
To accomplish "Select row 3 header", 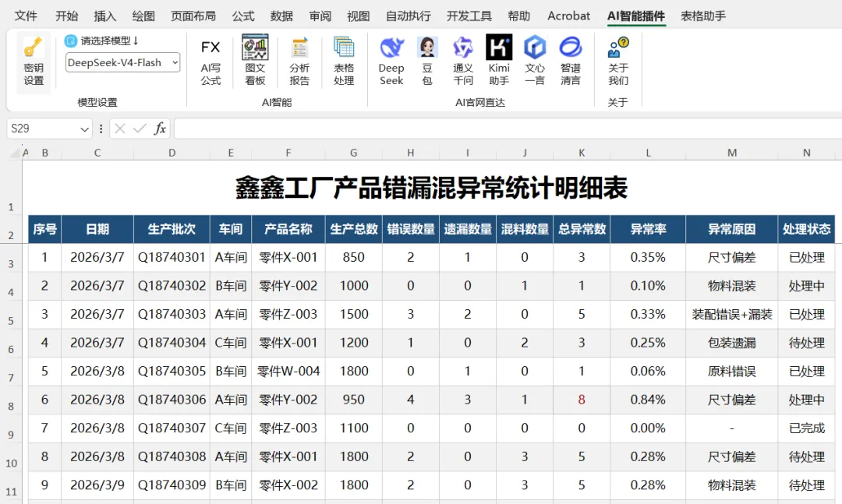I will 11,258.
